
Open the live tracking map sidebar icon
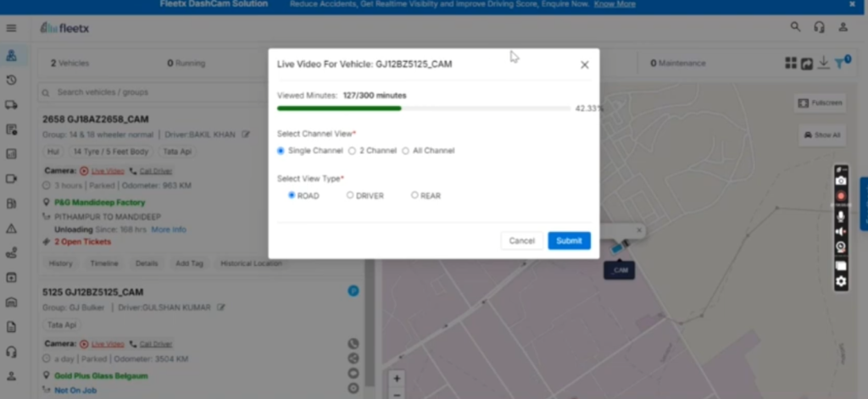[x=11, y=55]
